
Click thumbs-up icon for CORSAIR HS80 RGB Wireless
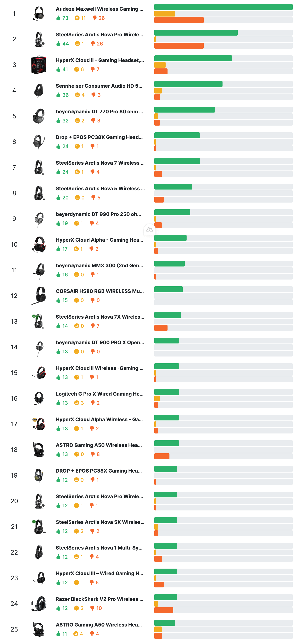click(58, 300)
